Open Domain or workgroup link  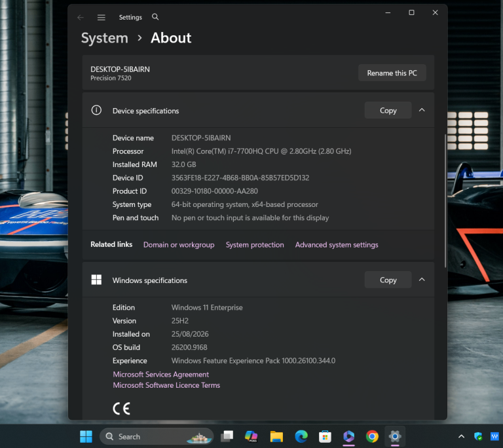coord(179,244)
